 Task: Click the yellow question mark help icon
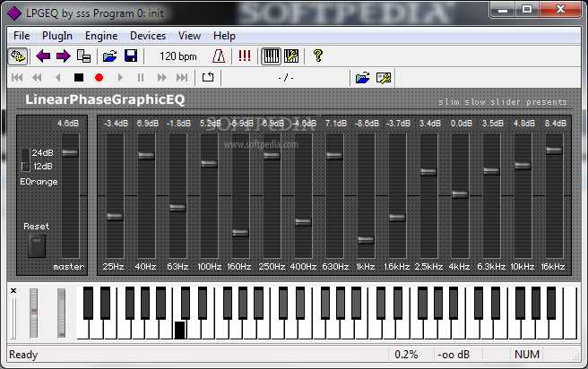(318, 56)
